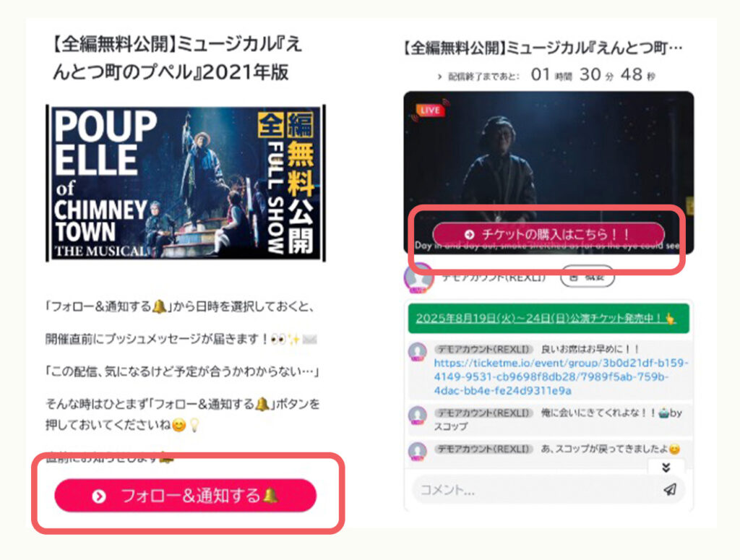Click arrow icon inside フォロー&通知する button

point(98,496)
